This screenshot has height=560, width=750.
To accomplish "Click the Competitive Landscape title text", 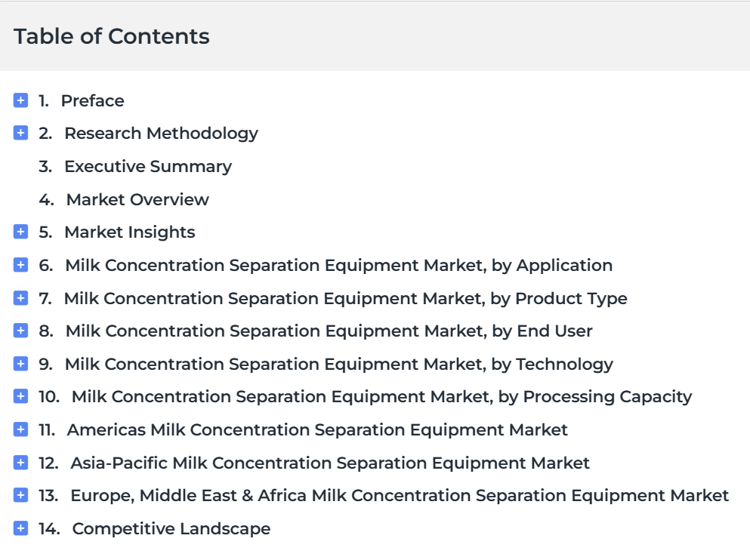I will tap(171, 528).
